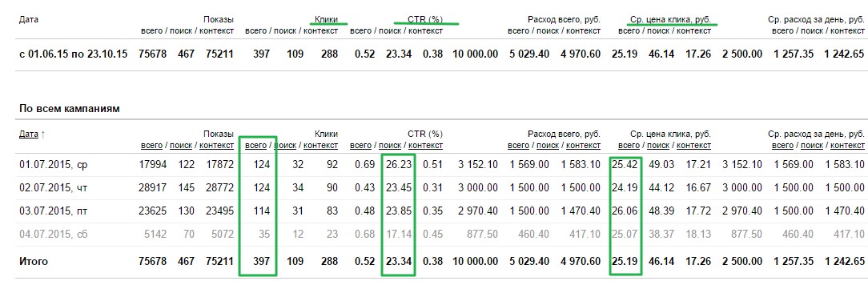Click daily spend 1 242.65 in top summary row

click(844, 54)
